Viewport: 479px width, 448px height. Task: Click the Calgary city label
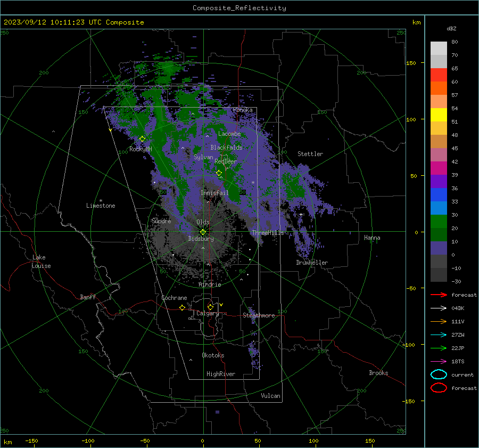(x=208, y=313)
